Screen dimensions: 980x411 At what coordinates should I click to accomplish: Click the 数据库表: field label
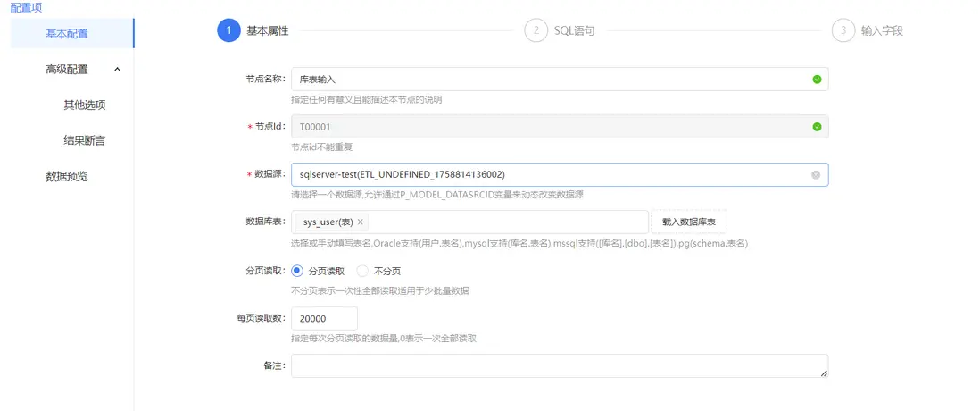coord(266,222)
